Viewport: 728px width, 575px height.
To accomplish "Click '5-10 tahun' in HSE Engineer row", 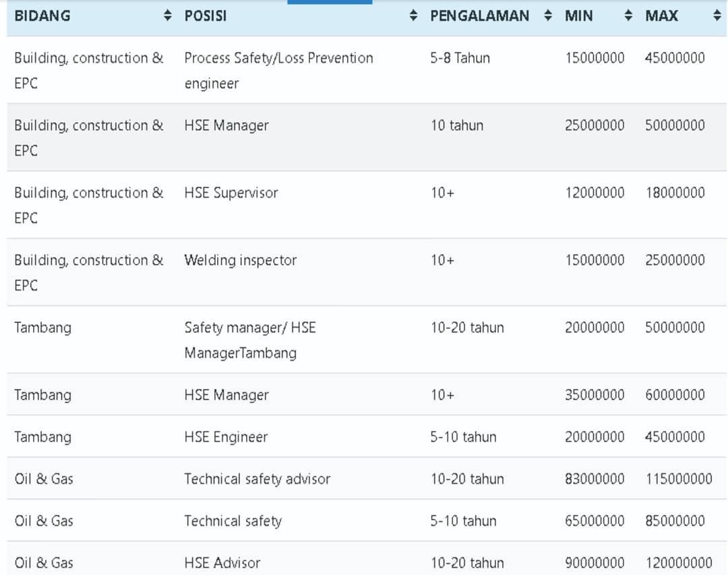I will 463,437.
